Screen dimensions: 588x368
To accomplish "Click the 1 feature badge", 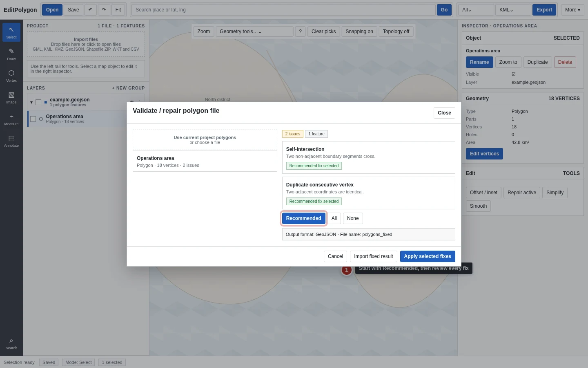I will pos(316,134).
